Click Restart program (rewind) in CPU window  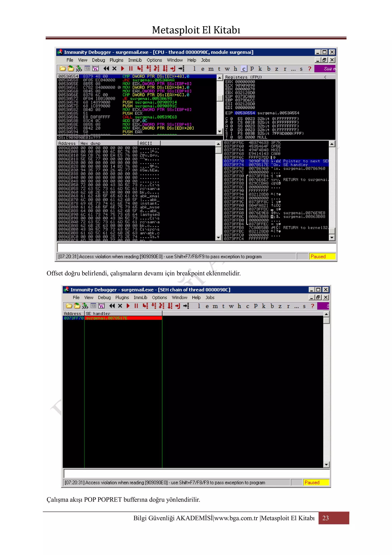point(106,69)
